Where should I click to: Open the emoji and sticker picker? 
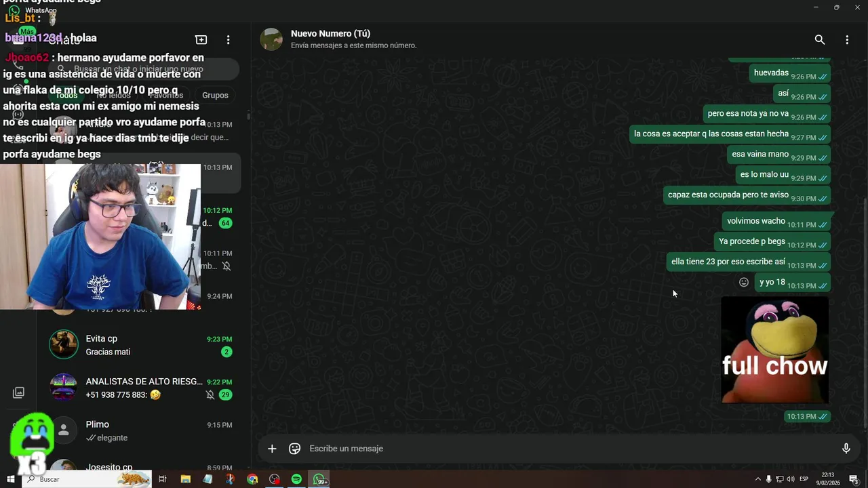[x=294, y=449]
